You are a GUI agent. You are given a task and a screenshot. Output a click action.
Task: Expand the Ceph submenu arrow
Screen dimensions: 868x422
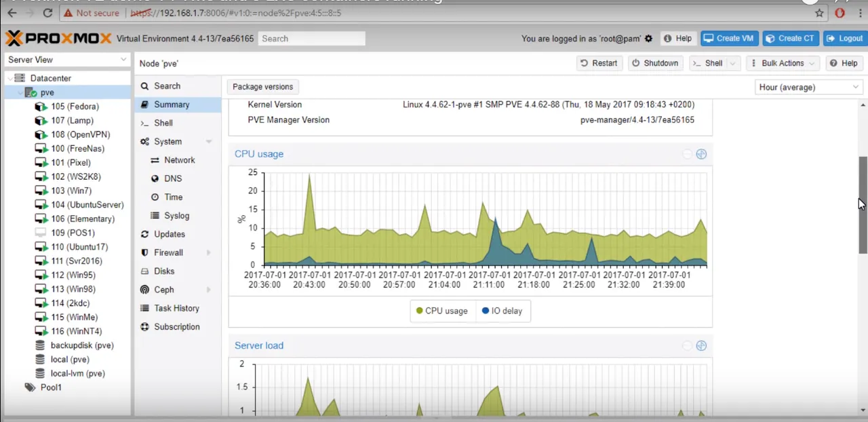pyautogui.click(x=209, y=290)
